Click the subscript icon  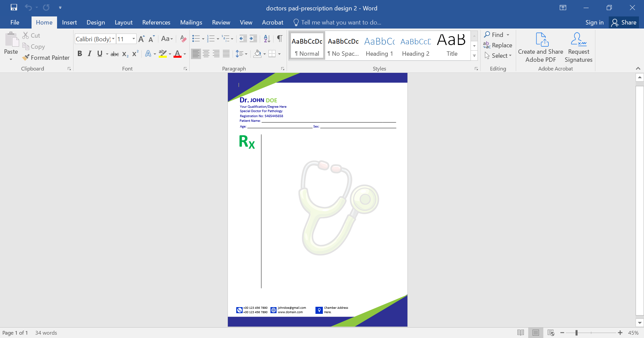pos(125,53)
